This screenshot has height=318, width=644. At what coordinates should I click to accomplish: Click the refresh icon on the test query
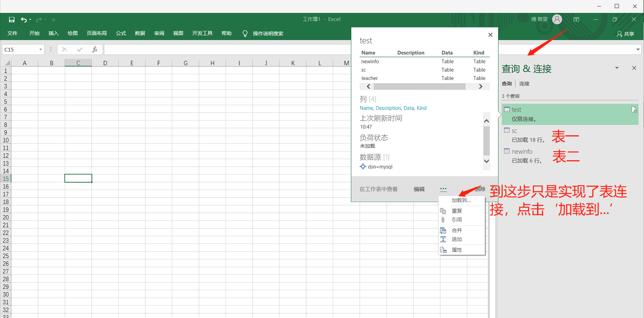634,109
